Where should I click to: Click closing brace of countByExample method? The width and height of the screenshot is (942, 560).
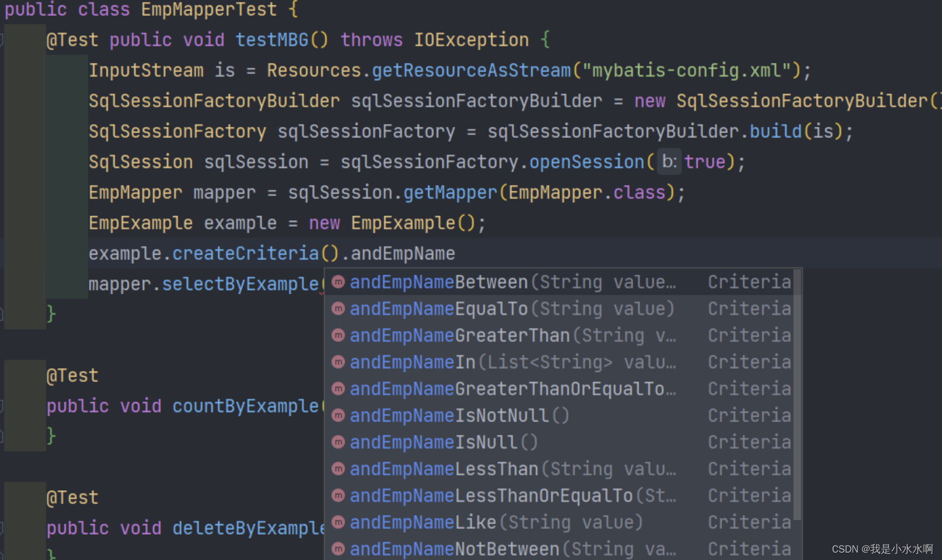tap(51, 436)
